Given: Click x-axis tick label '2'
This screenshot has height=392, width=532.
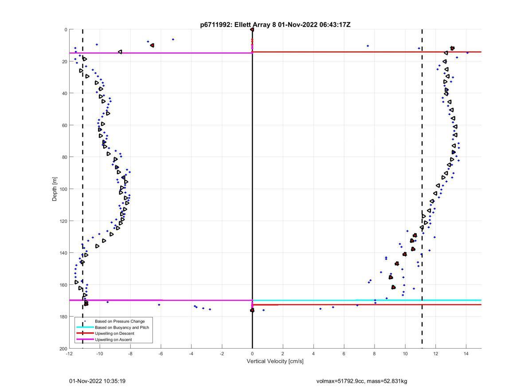Looking at the screenshot, I should click(283, 354).
